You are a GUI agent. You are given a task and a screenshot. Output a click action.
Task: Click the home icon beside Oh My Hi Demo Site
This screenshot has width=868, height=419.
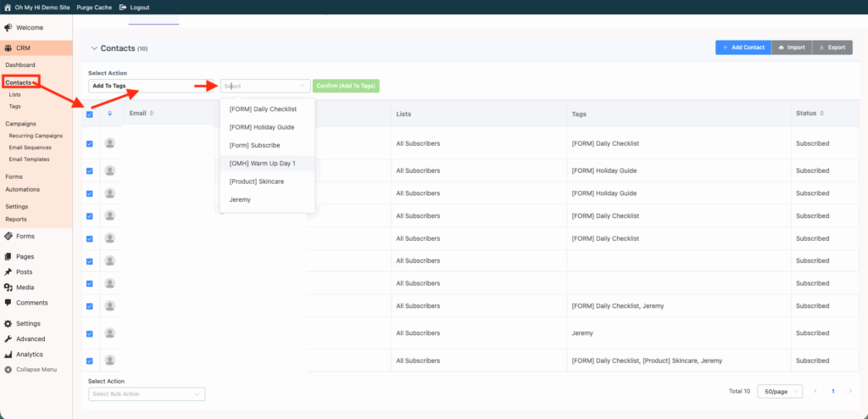point(8,7)
